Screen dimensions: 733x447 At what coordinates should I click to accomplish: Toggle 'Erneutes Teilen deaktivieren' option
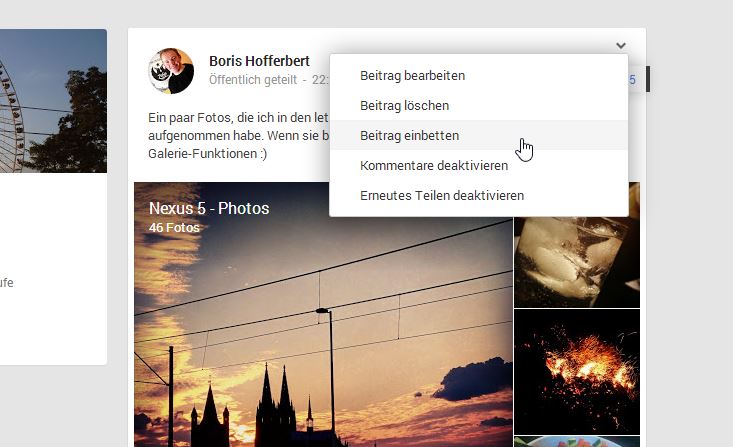tap(442, 195)
